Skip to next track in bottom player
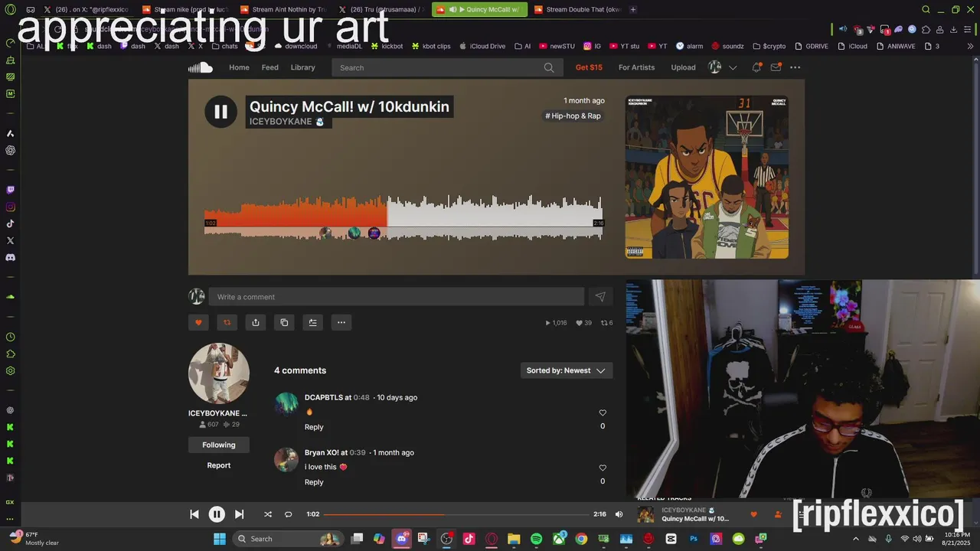980x551 pixels. click(x=239, y=514)
